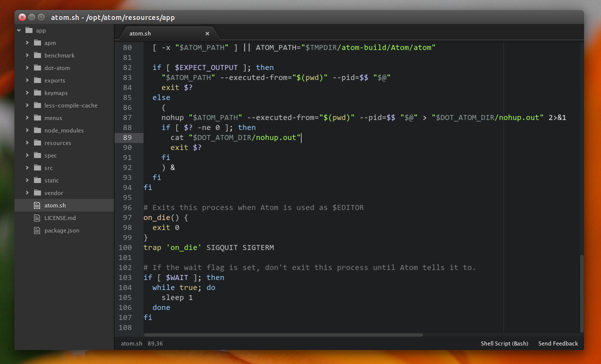Click the package.json file icon

click(36, 230)
